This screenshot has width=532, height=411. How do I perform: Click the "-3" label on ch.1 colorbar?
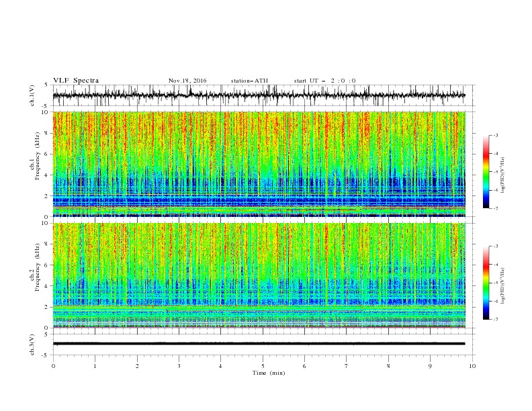tap(496, 135)
